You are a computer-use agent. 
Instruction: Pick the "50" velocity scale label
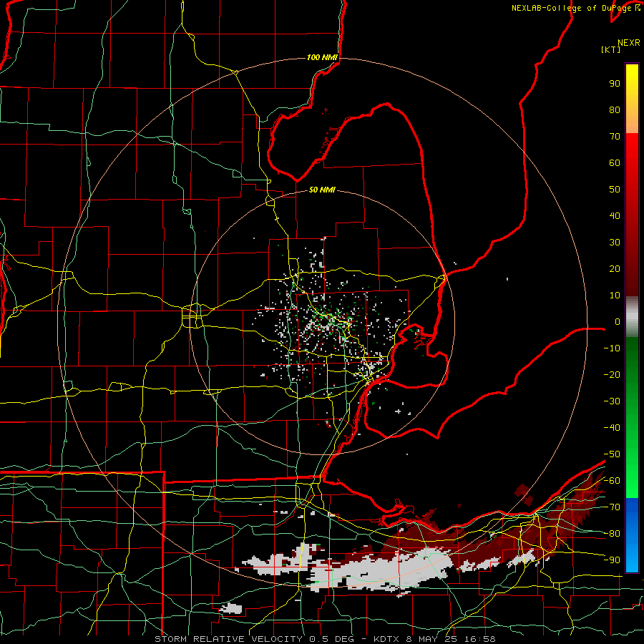click(x=615, y=190)
